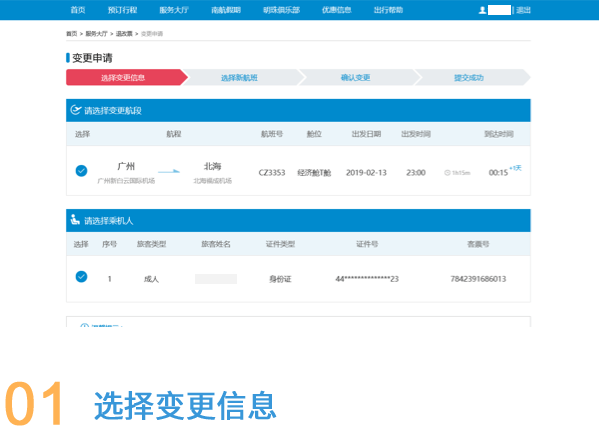This screenshot has height=426, width=599.
Task: Select the 优惠信息 navigation item
Action: tap(337, 10)
